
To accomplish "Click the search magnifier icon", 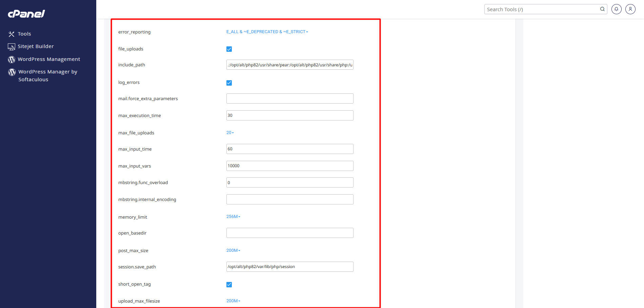I will click(x=602, y=9).
